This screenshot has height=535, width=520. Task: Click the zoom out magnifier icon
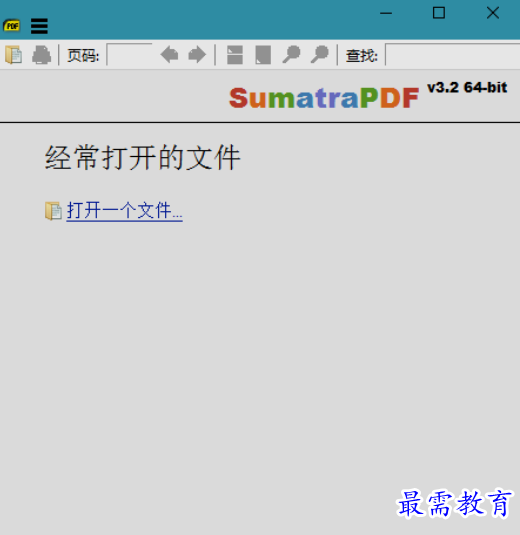coord(291,55)
